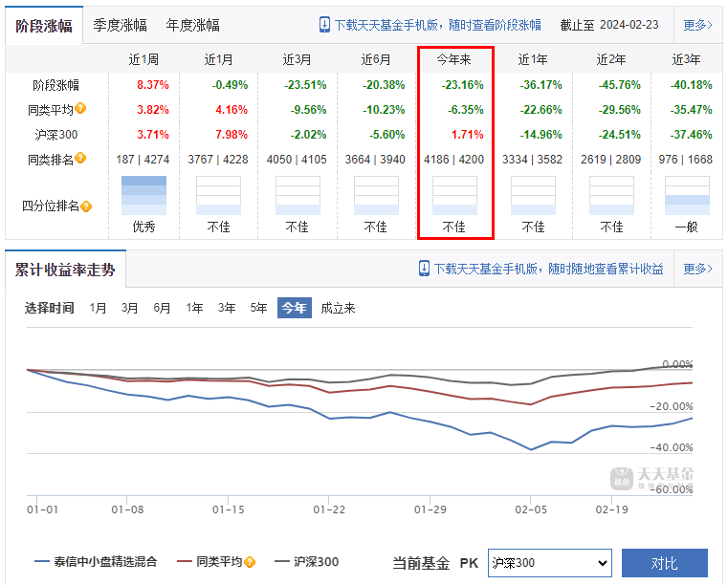Image resolution: width=728 pixels, height=585 pixels.
Task: Click the 4.16% 同类平均 value
Action: (232, 110)
